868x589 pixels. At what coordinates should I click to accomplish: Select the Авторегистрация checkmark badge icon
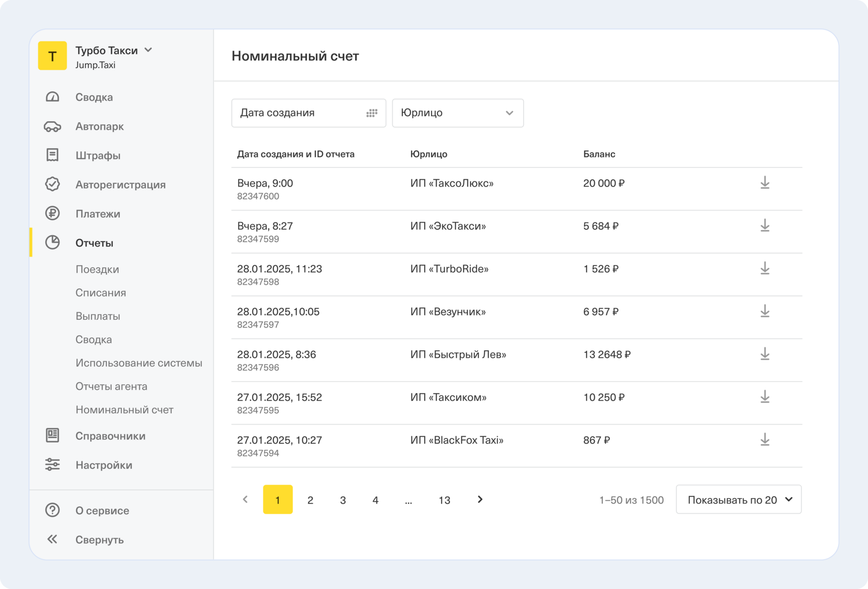point(52,184)
